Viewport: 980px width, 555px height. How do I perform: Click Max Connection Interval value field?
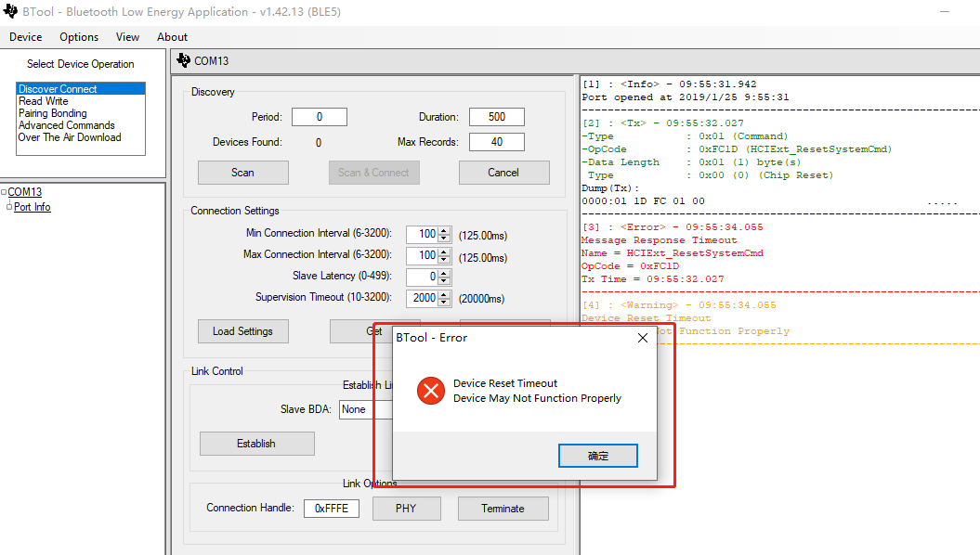(422, 255)
